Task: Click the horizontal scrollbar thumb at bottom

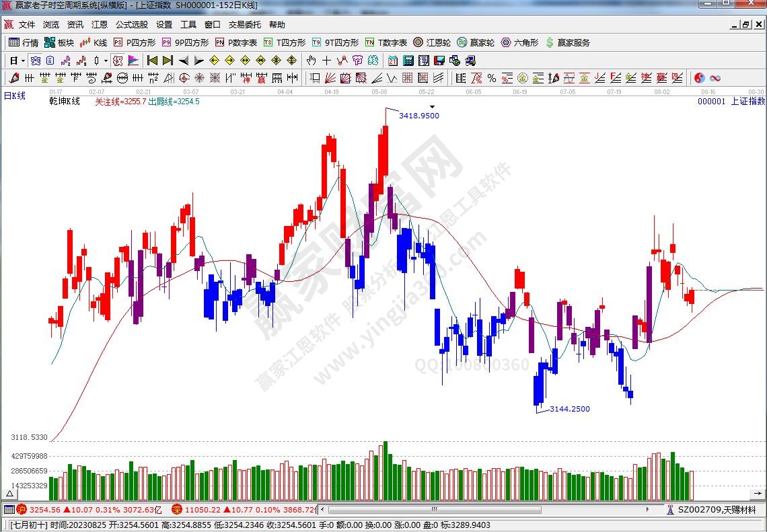Action: click(x=434, y=509)
